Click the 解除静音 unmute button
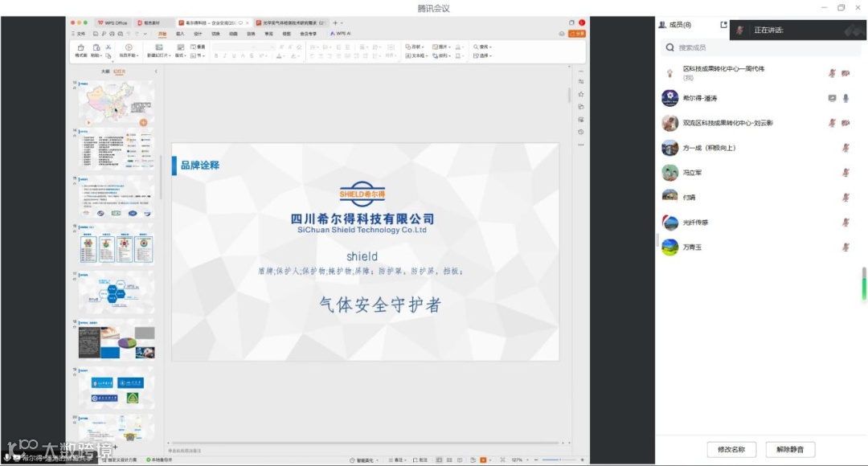 click(790, 449)
